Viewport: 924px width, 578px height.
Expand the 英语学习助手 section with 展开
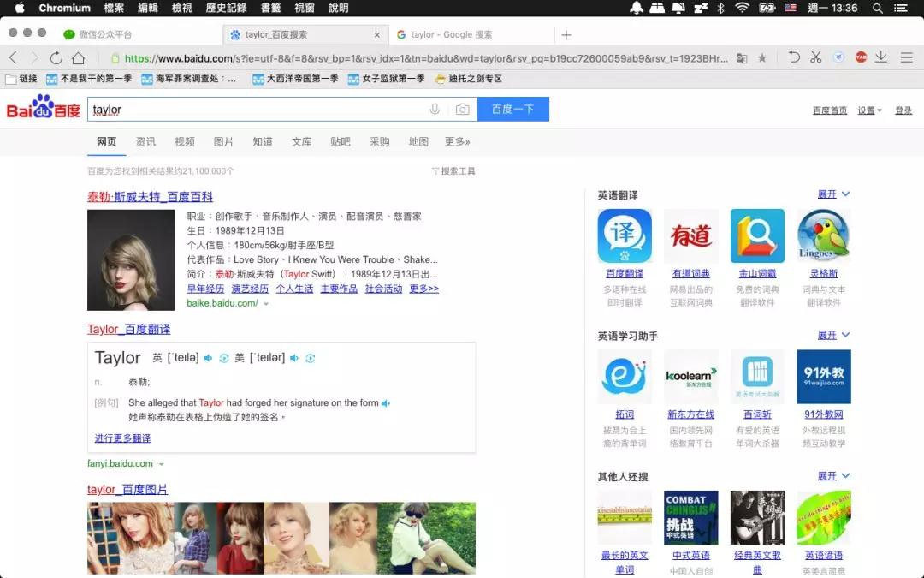[x=833, y=335]
